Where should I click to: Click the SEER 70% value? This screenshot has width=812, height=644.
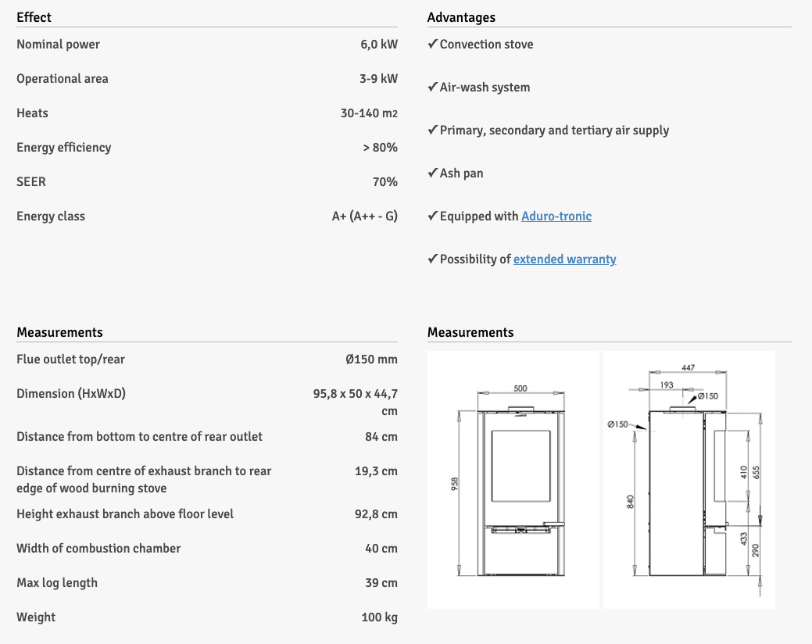click(x=385, y=182)
